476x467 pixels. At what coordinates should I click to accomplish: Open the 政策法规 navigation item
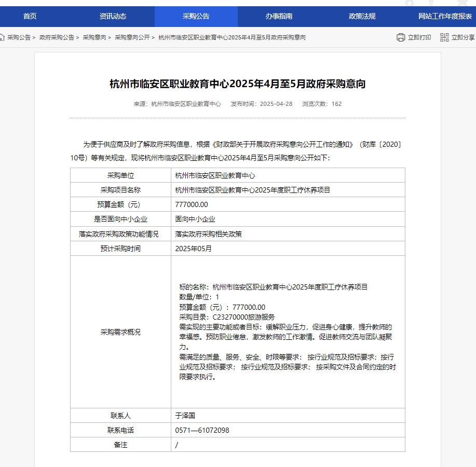[362, 16]
